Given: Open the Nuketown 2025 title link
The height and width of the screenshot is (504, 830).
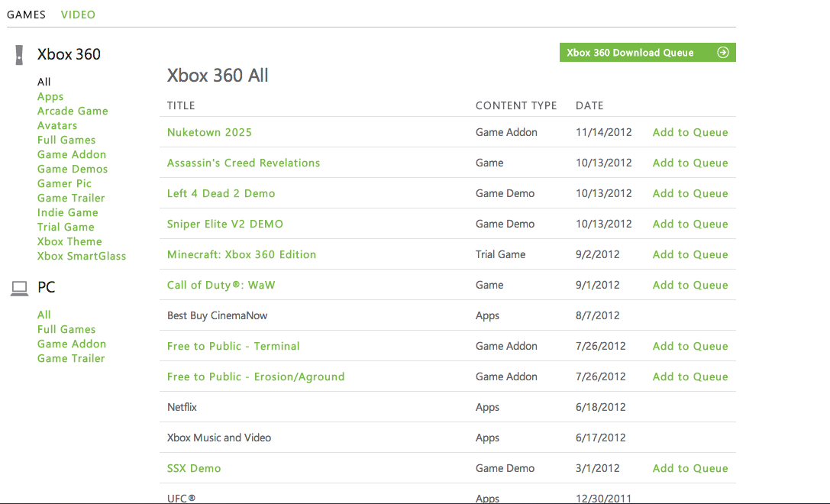Looking at the screenshot, I should tap(209, 133).
